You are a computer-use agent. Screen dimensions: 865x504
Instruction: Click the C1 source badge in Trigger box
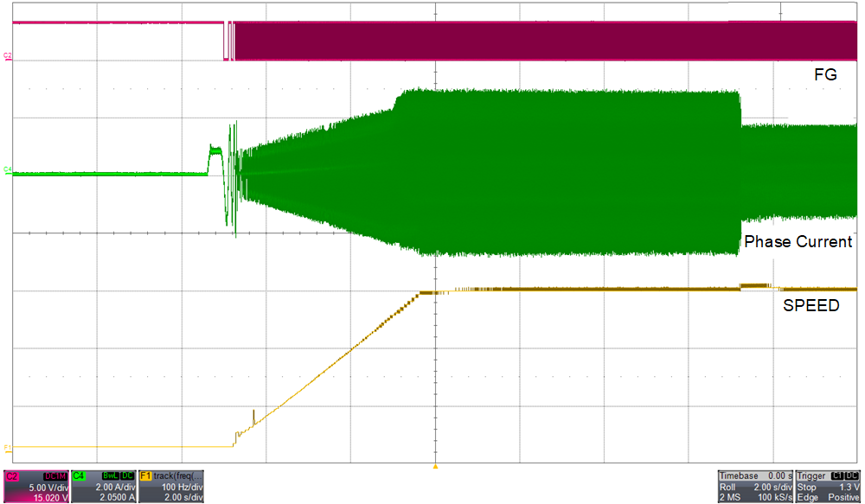837,475
